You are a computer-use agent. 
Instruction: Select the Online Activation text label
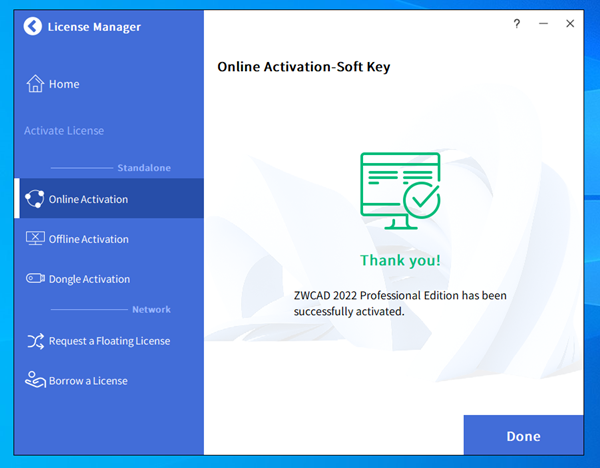point(88,199)
